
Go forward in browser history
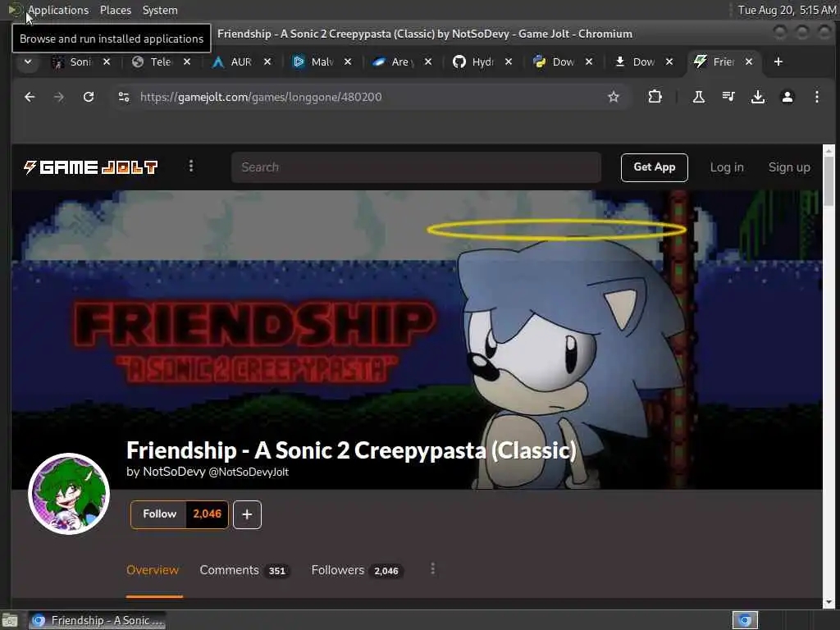coord(59,97)
